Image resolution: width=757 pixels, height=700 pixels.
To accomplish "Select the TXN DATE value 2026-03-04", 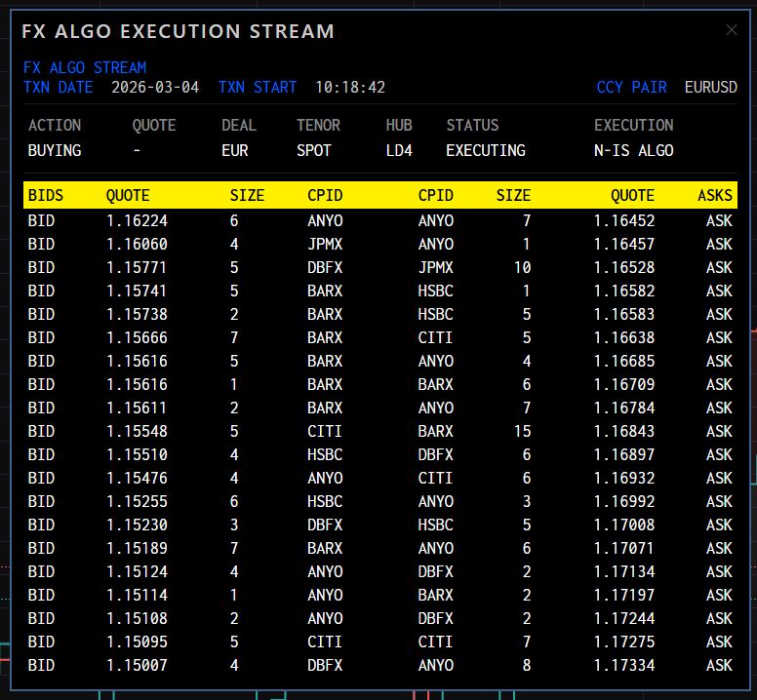I will tap(155, 88).
